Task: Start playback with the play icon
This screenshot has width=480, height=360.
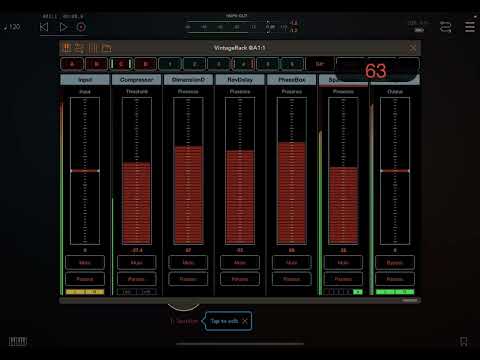Action: (63, 27)
